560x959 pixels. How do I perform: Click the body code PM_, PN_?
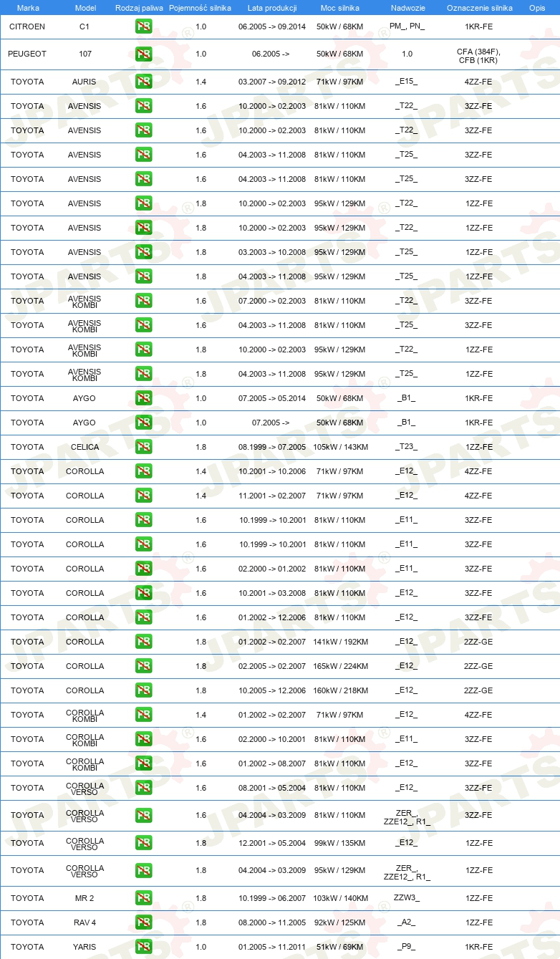pos(407,26)
